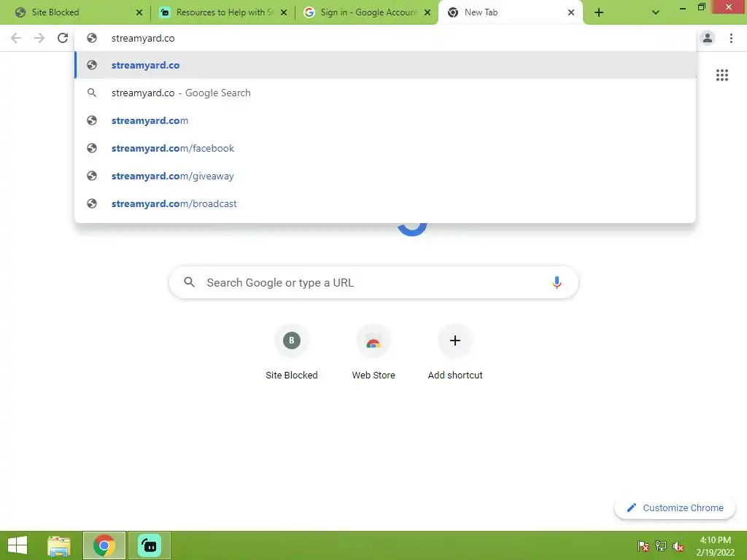Image resolution: width=747 pixels, height=560 pixels.
Task: Click the Action Center flag tray icon
Action: [x=643, y=546]
